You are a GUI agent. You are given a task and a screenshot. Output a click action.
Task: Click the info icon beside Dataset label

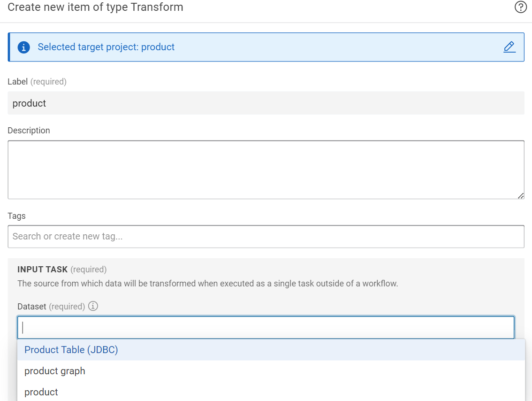coord(93,306)
